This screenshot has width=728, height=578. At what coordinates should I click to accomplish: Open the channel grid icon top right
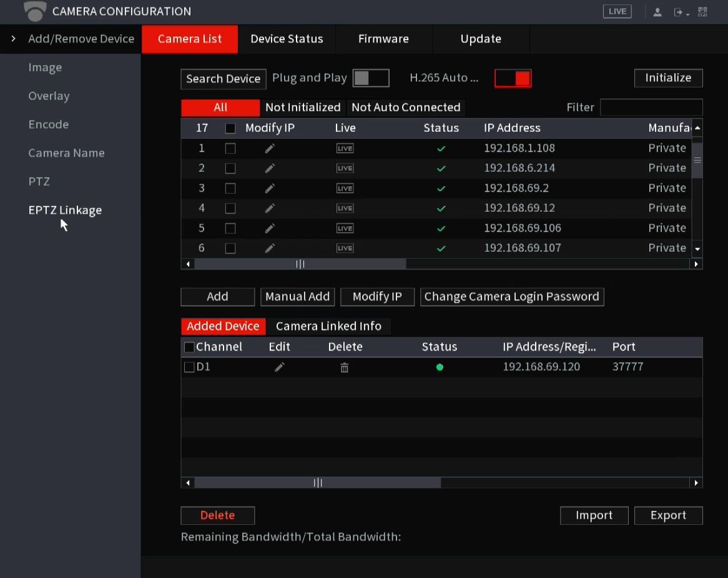(x=702, y=11)
